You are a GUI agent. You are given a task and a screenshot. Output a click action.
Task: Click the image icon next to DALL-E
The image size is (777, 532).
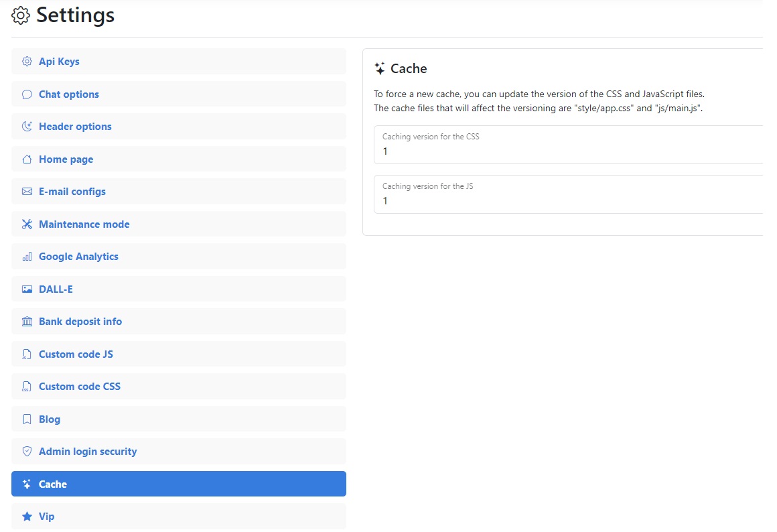27,289
